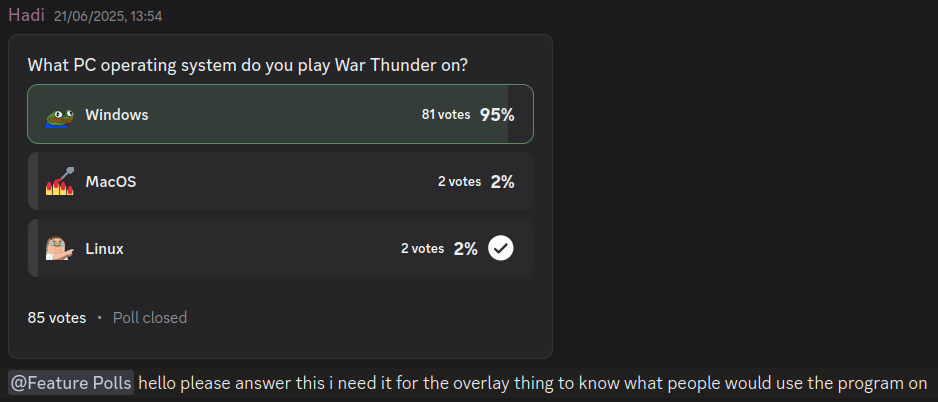Click the 2% result on Linux

click(x=465, y=249)
